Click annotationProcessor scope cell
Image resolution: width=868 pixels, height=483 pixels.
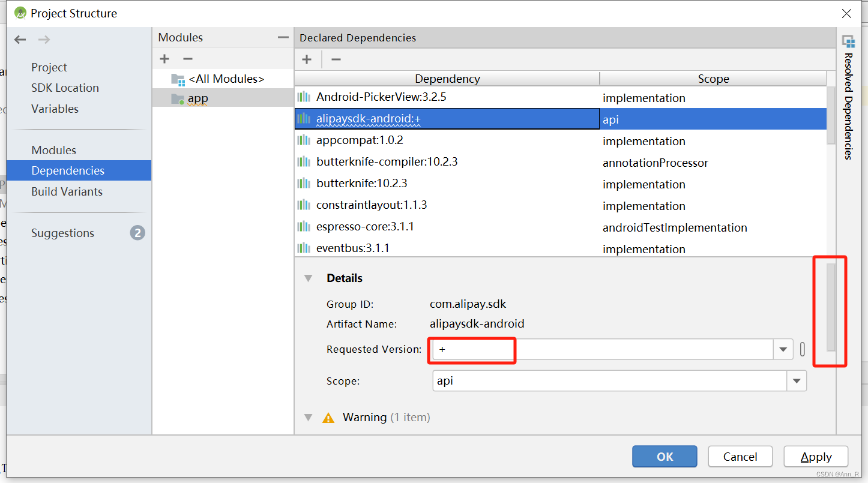(x=713, y=163)
